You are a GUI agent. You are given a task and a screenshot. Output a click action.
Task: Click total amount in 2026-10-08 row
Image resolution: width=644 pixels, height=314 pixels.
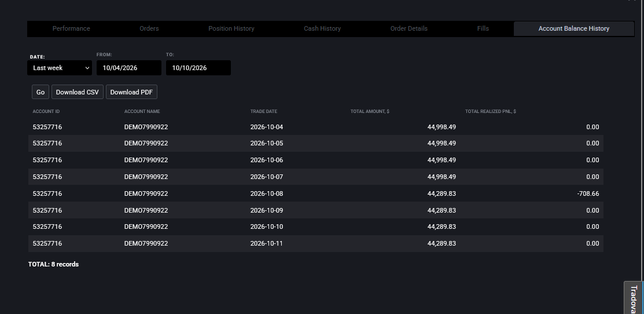[441, 193]
